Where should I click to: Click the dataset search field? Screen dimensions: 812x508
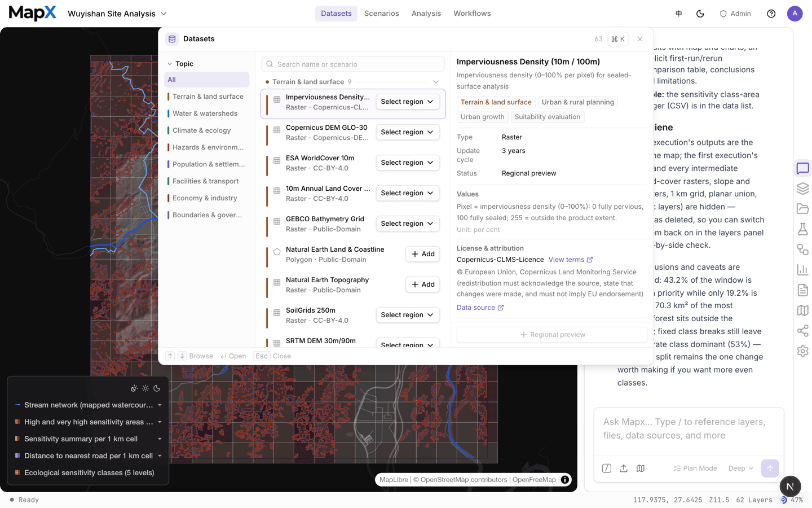[353, 64]
